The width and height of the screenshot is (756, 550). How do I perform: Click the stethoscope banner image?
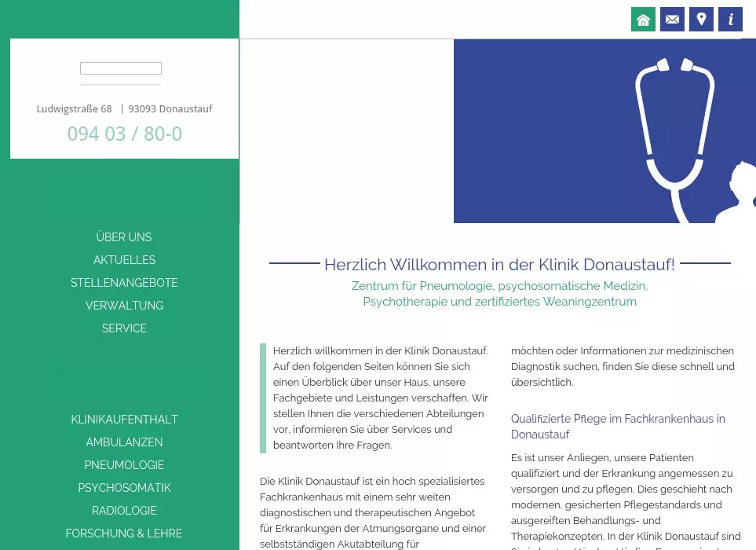pos(604,131)
